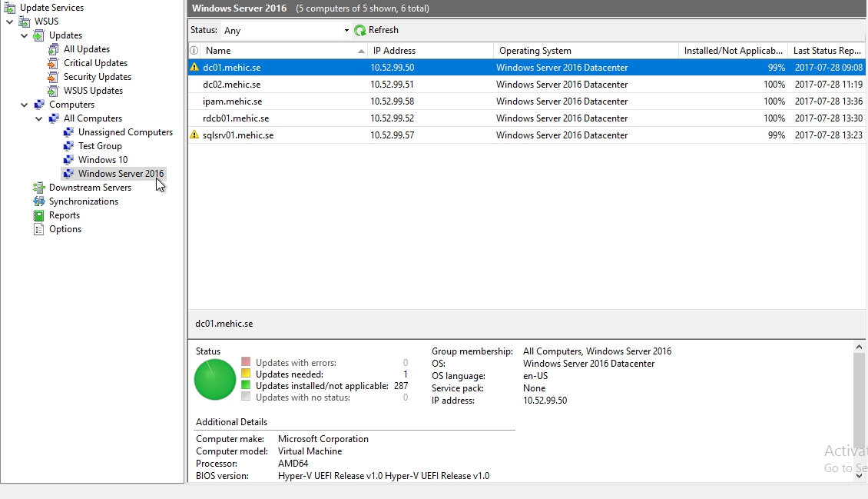Click the Critical Updates icon in tree
Image resolution: width=868 pixels, height=499 pixels.
(x=53, y=63)
